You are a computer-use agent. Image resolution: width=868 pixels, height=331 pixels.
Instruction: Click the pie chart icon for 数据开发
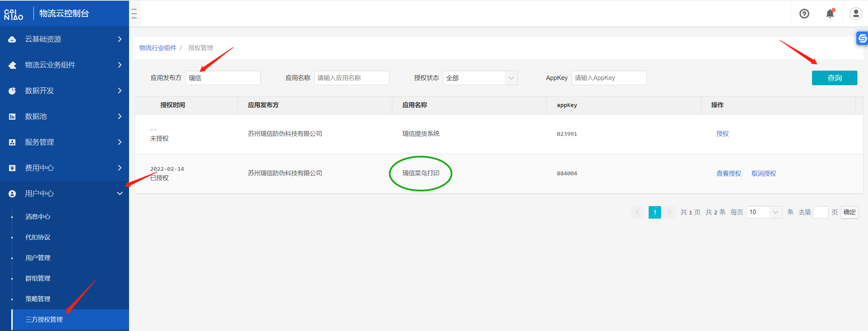tap(12, 91)
